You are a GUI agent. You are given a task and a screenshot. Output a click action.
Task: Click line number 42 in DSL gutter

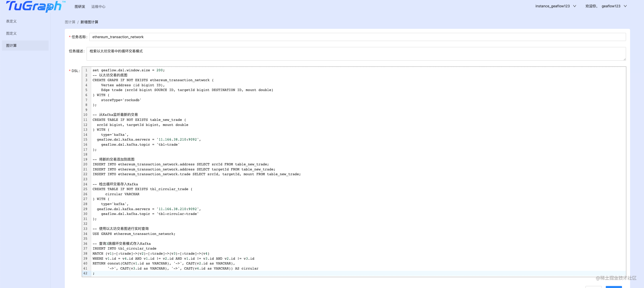coord(85,273)
